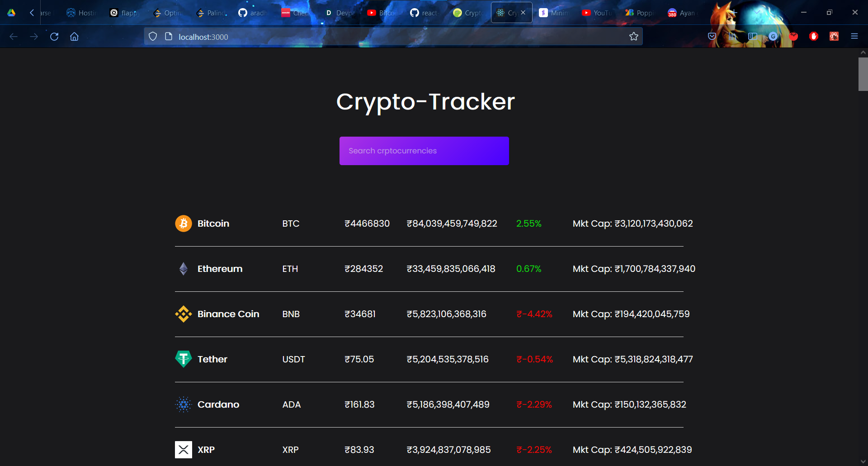Switch to the Hosting tab
Screen dimensions: 868x466
[x=82, y=13]
